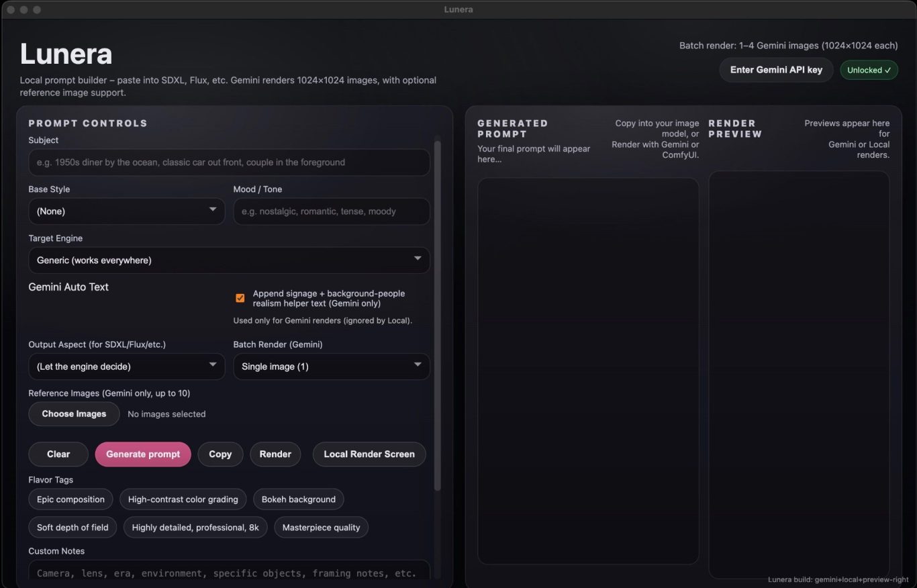Click the Copy button
The width and height of the screenshot is (917, 588).
click(220, 454)
